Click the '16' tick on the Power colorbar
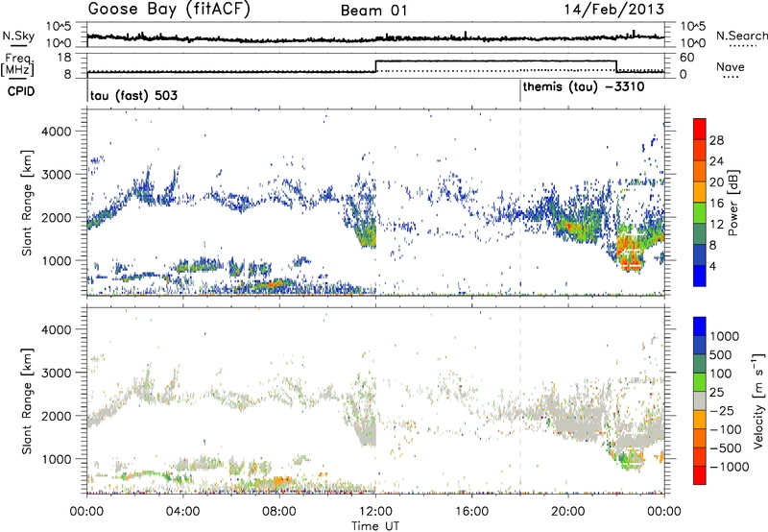 tap(716, 204)
